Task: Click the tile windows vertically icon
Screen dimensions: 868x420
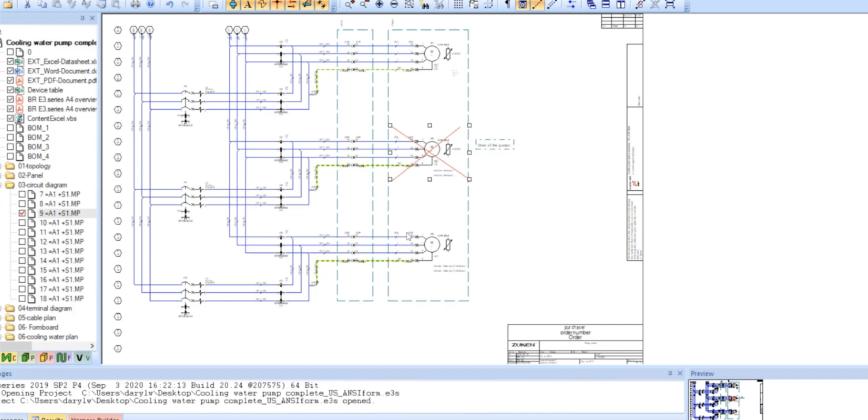Action: click(x=621, y=5)
